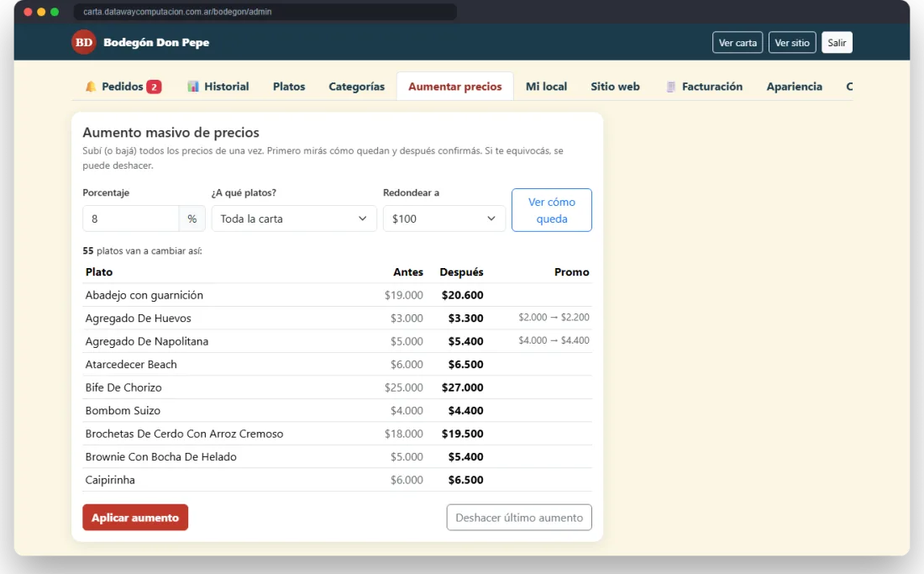Click the chart icon beside Historial
The height and width of the screenshot is (574, 924).
tap(193, 87)
